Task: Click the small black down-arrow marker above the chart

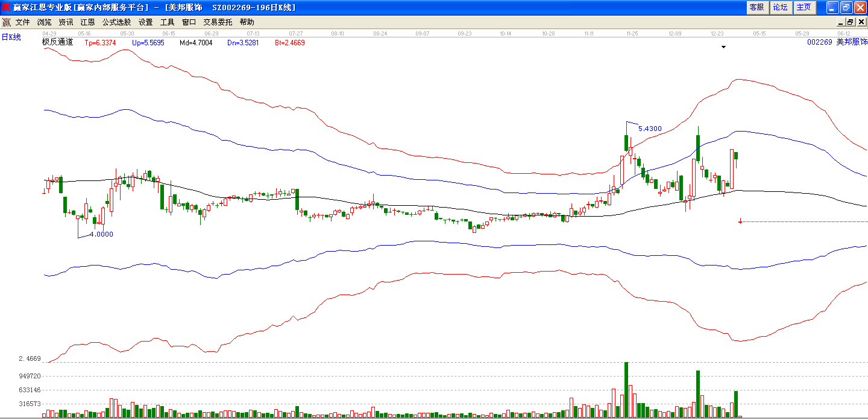Action: click(x=724, y=46)
